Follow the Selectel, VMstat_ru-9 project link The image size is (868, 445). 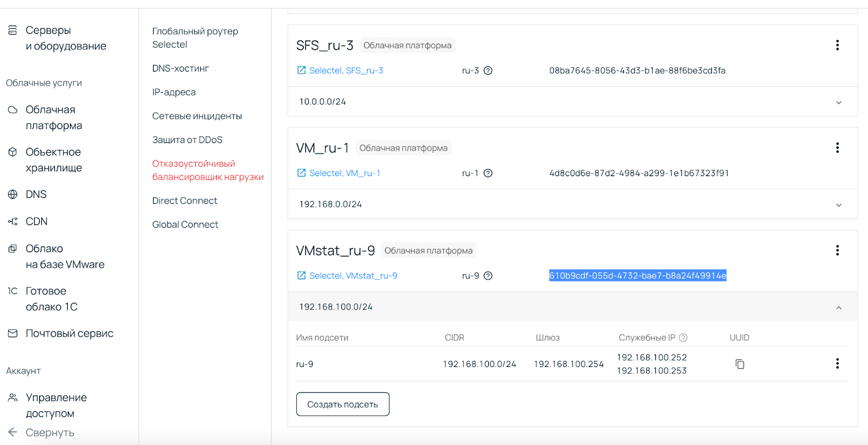(353, 275)
